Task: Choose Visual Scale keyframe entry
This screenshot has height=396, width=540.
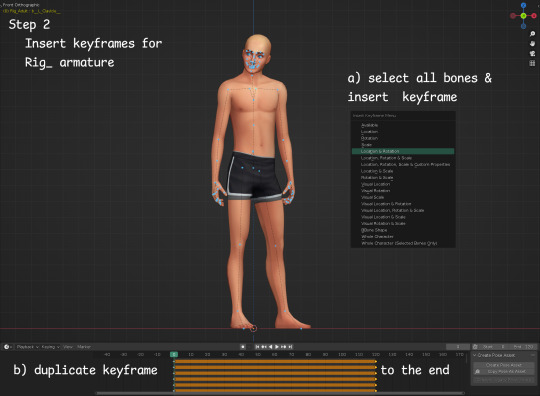Action: coord(403,197)
